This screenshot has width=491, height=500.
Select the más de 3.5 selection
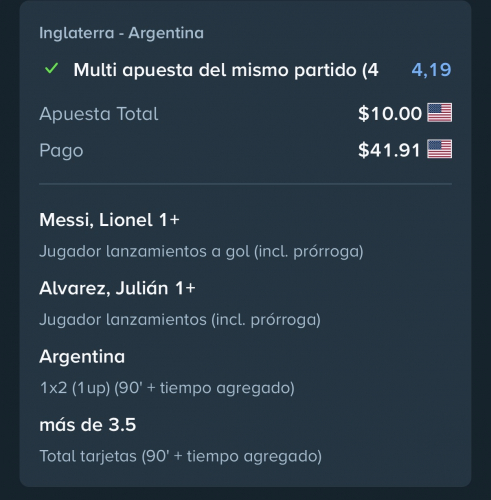[88, 425]
